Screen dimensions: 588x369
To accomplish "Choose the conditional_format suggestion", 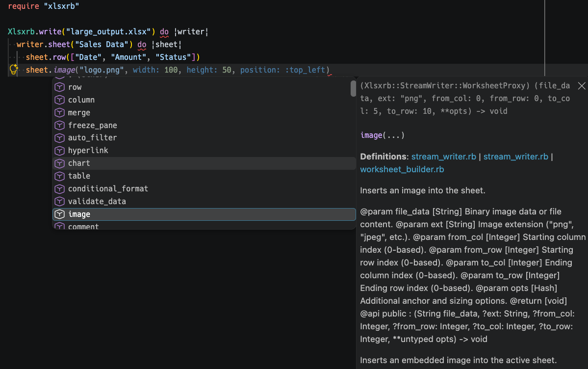I will coord(204,189).
